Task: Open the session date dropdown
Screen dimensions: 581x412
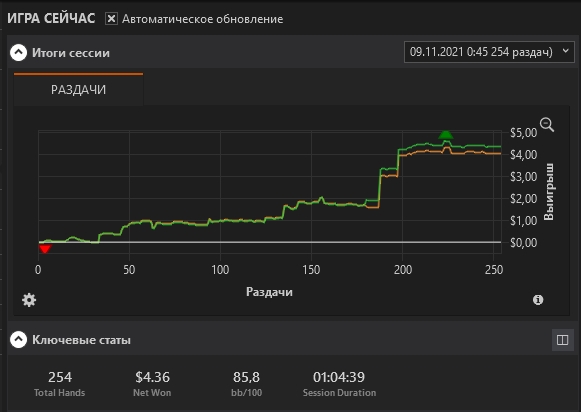Action: [x=489, y=52]
